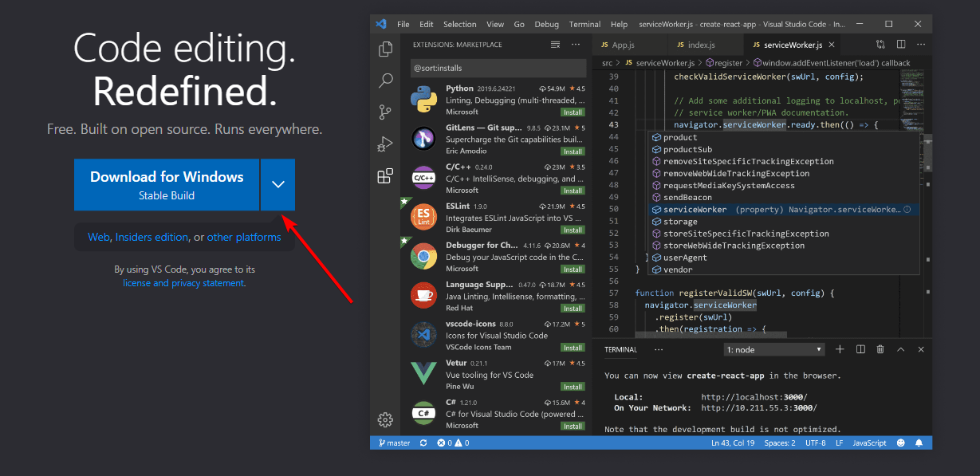Open the Web link
Screen dimensions: 980x476
tap(98, 237)
